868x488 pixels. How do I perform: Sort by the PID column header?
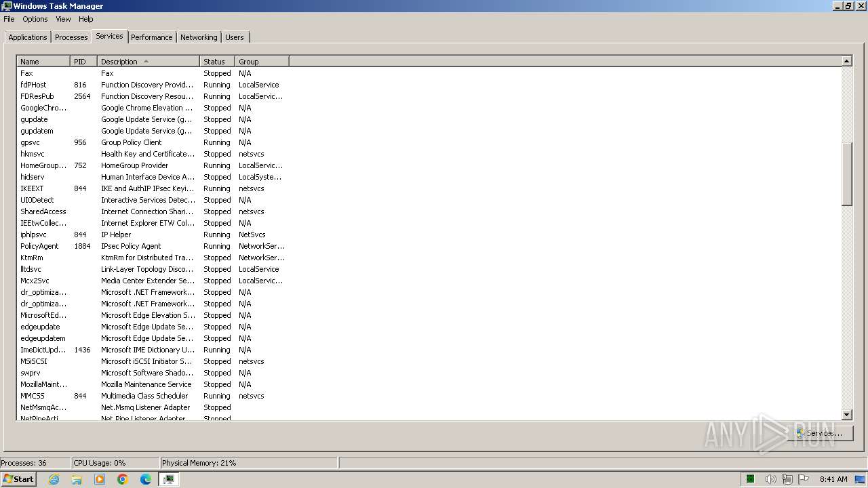(83, 62)
